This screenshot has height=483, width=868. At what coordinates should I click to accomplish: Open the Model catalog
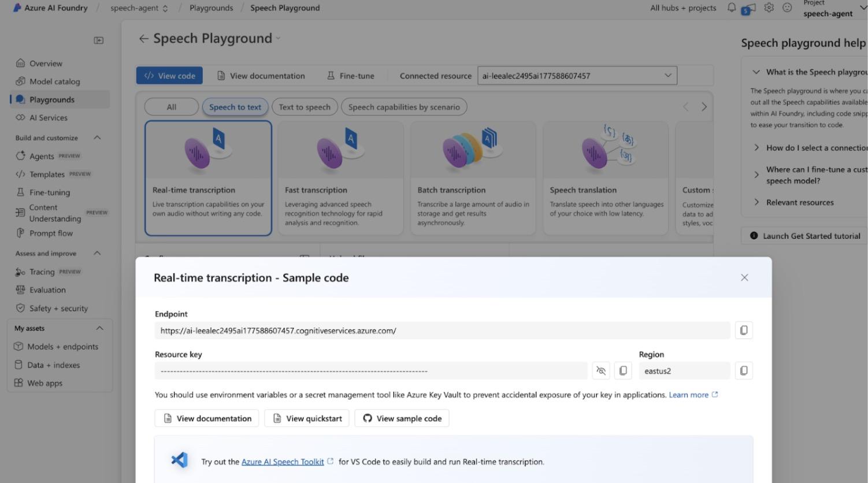pos(54,81)
